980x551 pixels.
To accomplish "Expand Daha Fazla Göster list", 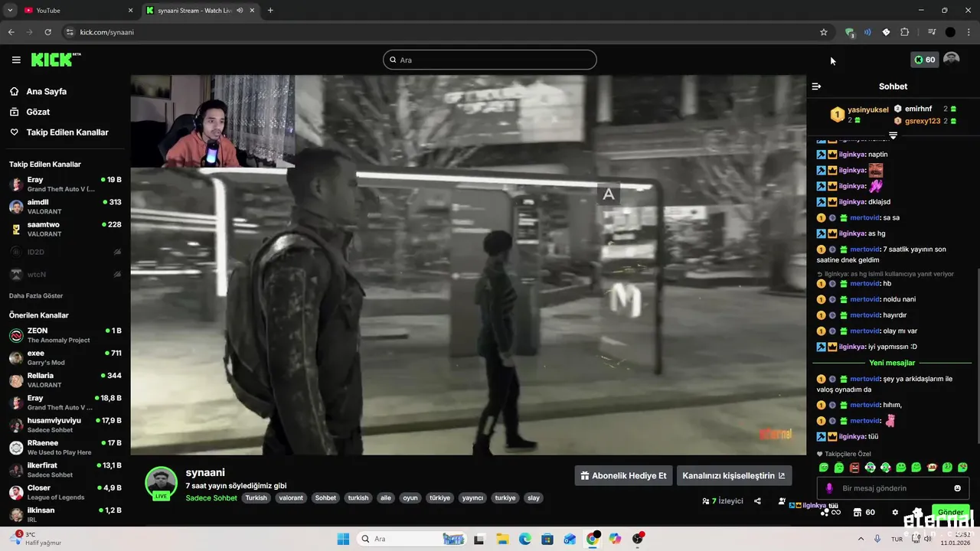I will click(x=36, y=295).
